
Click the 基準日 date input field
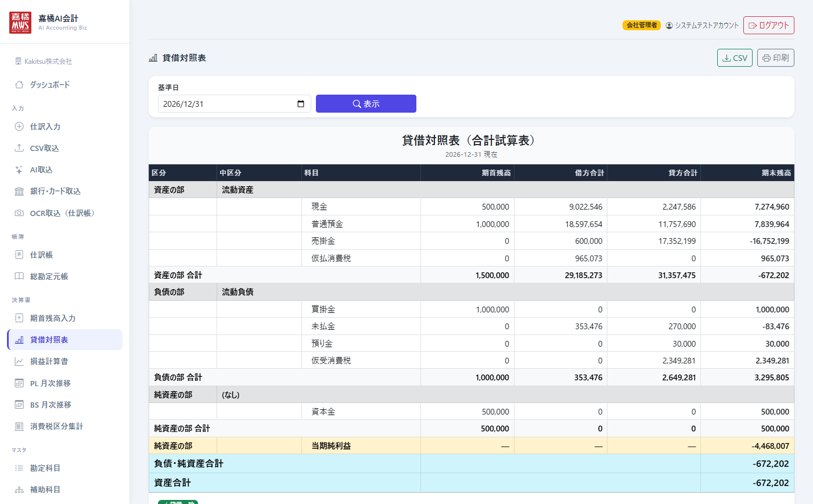click(x=235, y=104)
